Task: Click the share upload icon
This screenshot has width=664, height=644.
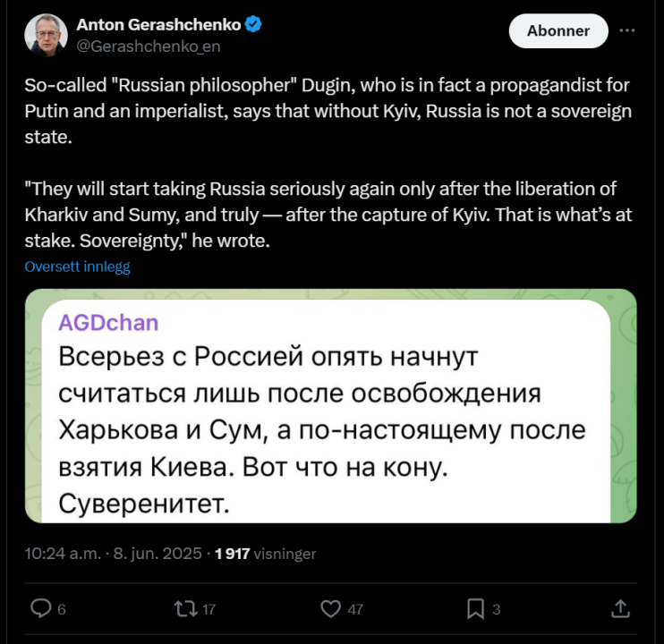Action: pos(619,608)
